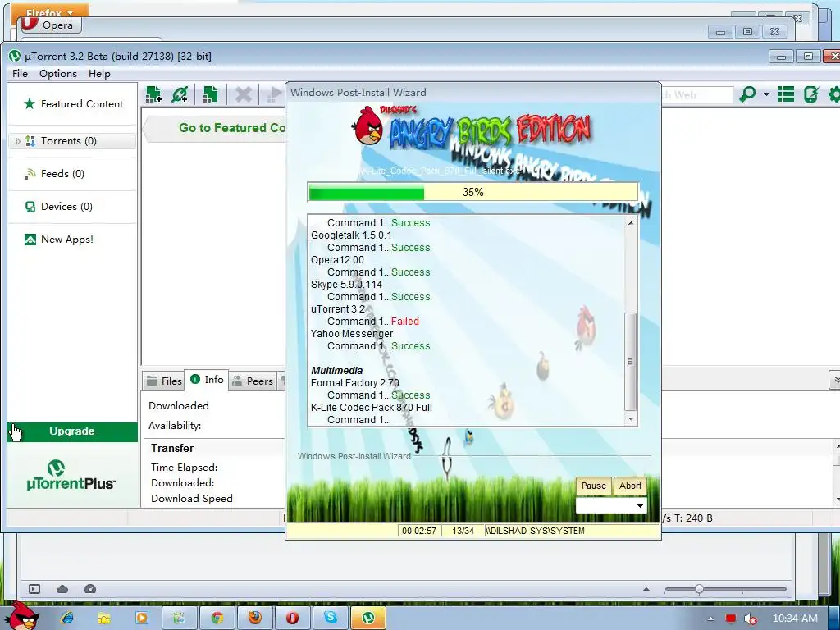Click 'uTorrent 3.2' log entry
Viewport: 840px width, 630px height.
[x=338, y=309]
